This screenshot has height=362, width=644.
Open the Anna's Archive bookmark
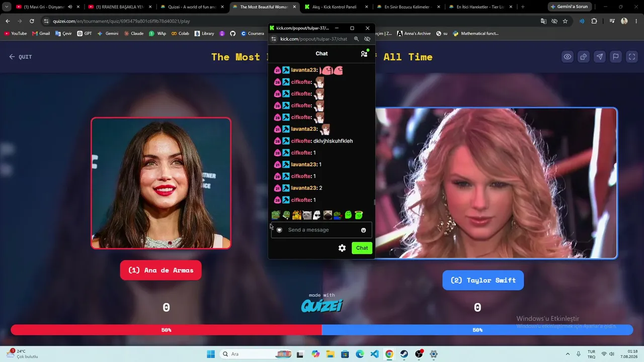pyautogui.click(x=414, y=34)
